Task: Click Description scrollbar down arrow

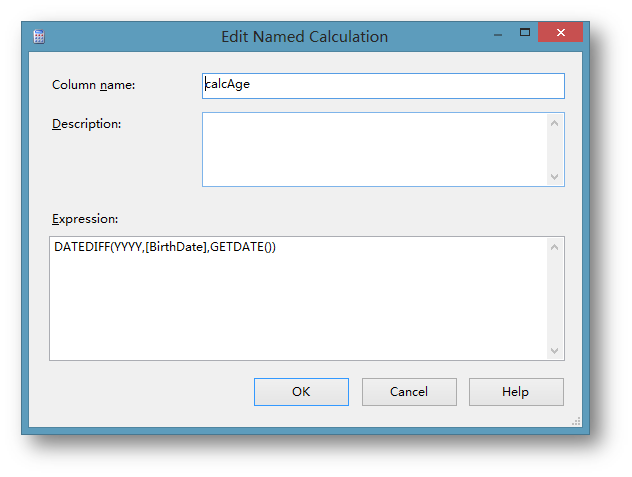Action: pyautogui.click(x=555, y=177)
